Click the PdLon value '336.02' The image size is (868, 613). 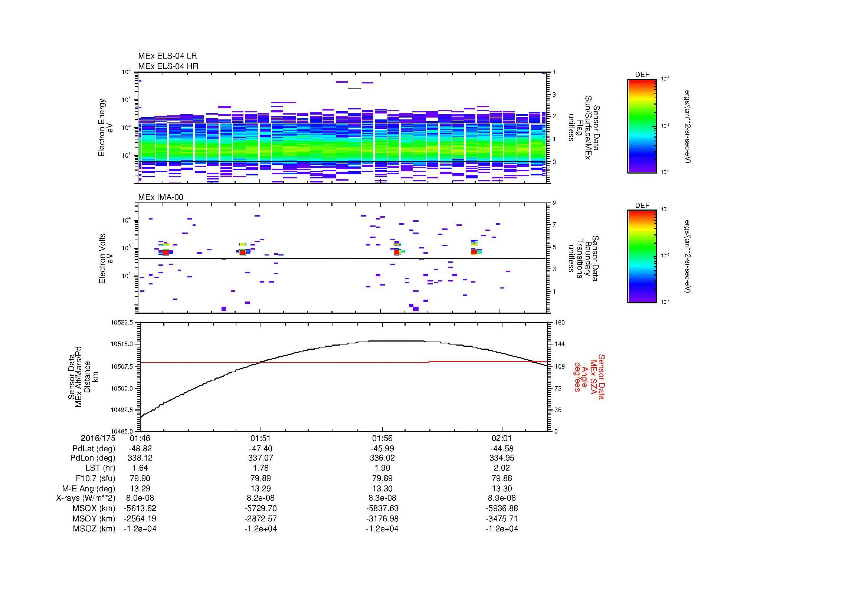coord(382,458)
